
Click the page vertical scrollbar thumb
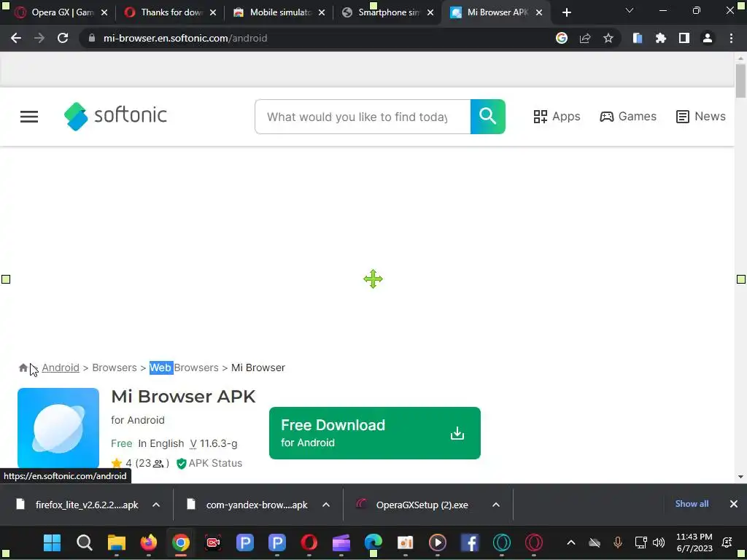(740, 81)
